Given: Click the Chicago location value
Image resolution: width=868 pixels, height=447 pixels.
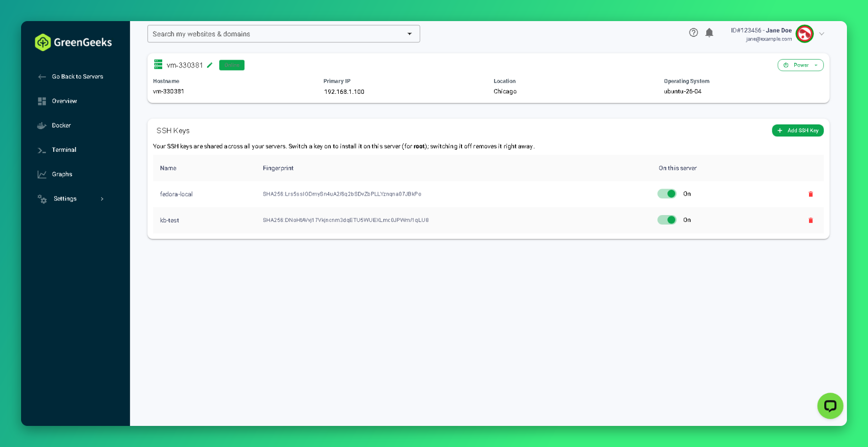Looking at the screenshot, I should point(505,92).
